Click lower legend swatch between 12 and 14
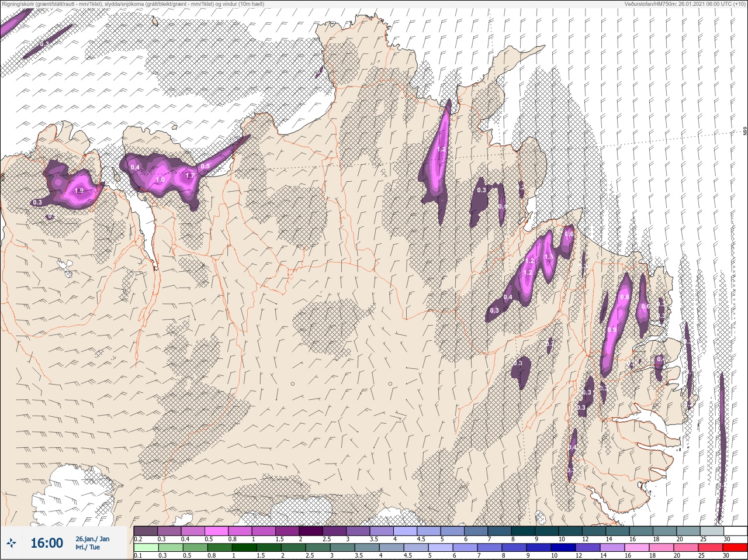This screenshot has height=560, width=748. coord(588,548)
